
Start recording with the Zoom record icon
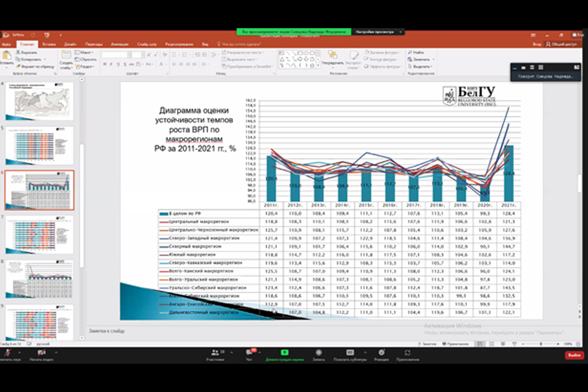click(318, 352)
